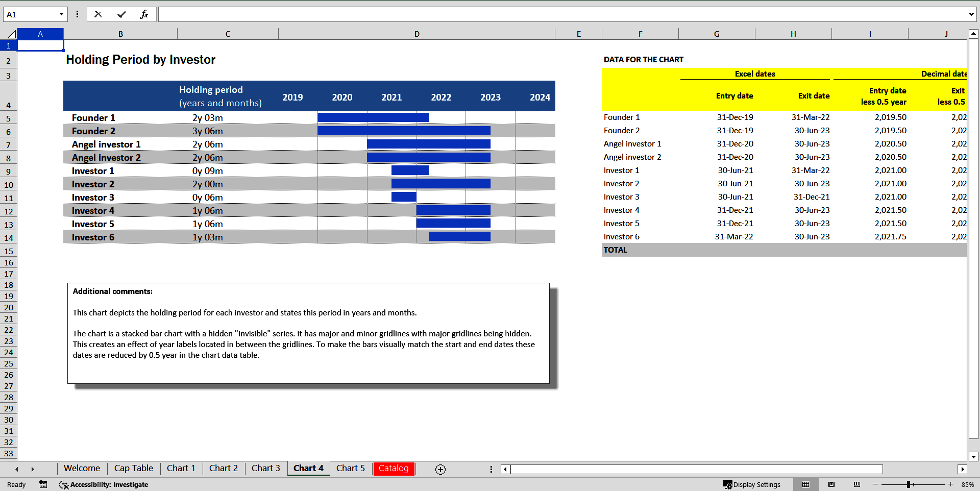Click the Additional comments text box
This screenshot has height=491, width=980.
[x=308, y=333]
